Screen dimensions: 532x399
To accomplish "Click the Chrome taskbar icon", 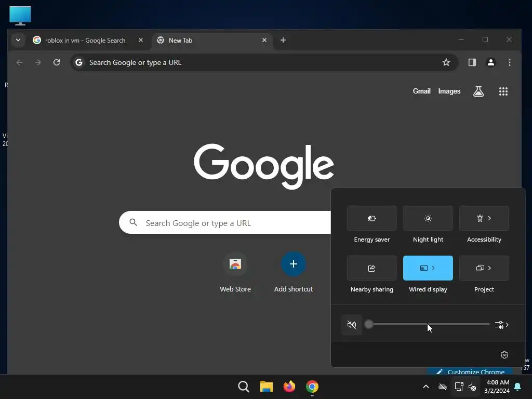I will (312, 387).
